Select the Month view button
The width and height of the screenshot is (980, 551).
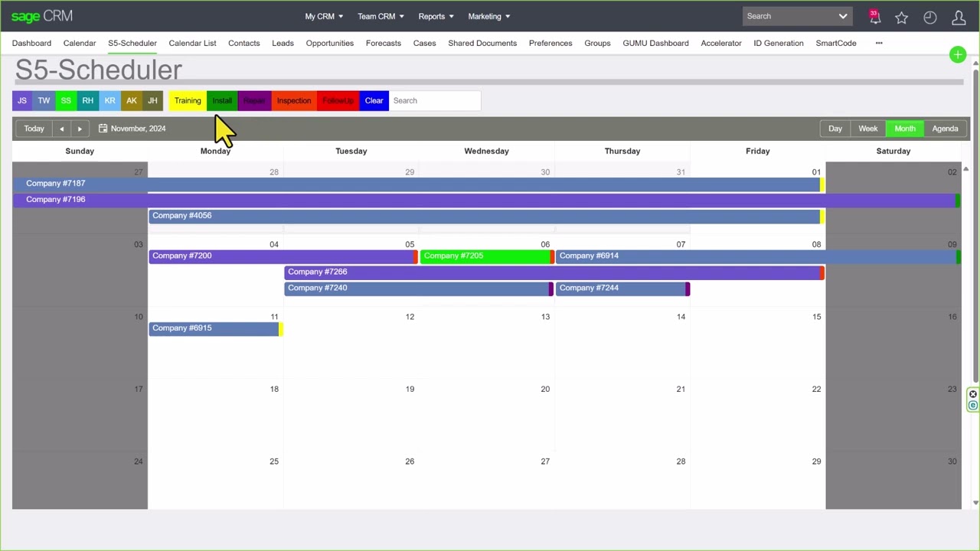point(905,129)
